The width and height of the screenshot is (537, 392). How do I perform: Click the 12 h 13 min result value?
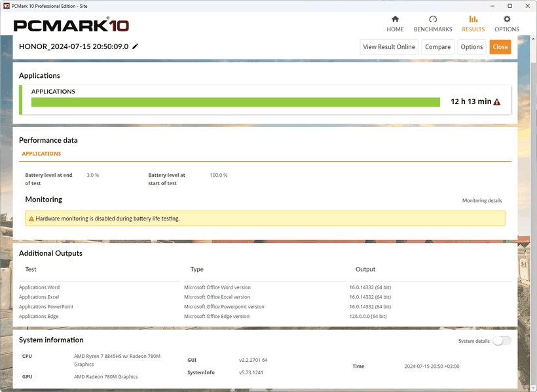click(471, 101)
